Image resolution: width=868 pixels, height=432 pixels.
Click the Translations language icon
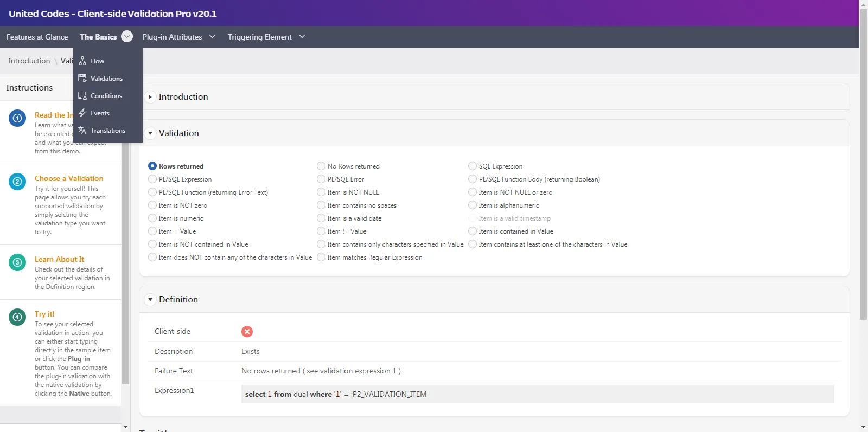82,131
